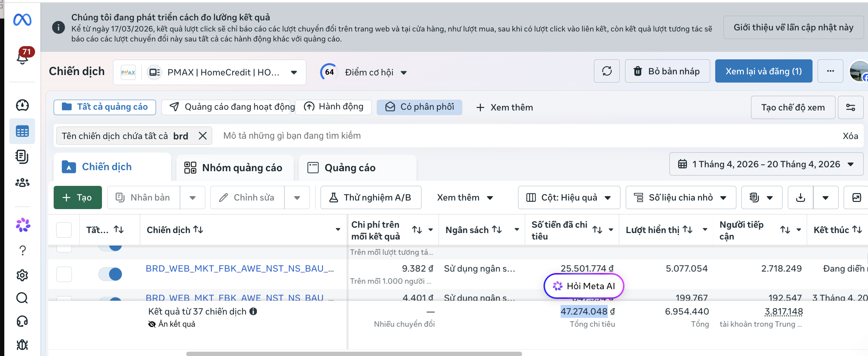Viewport: 868px width, 356px height.
Task: Sort by 'Số tiền đã chi tiêu' arrows
Action: pyautogui.click(x=597, y=230)
